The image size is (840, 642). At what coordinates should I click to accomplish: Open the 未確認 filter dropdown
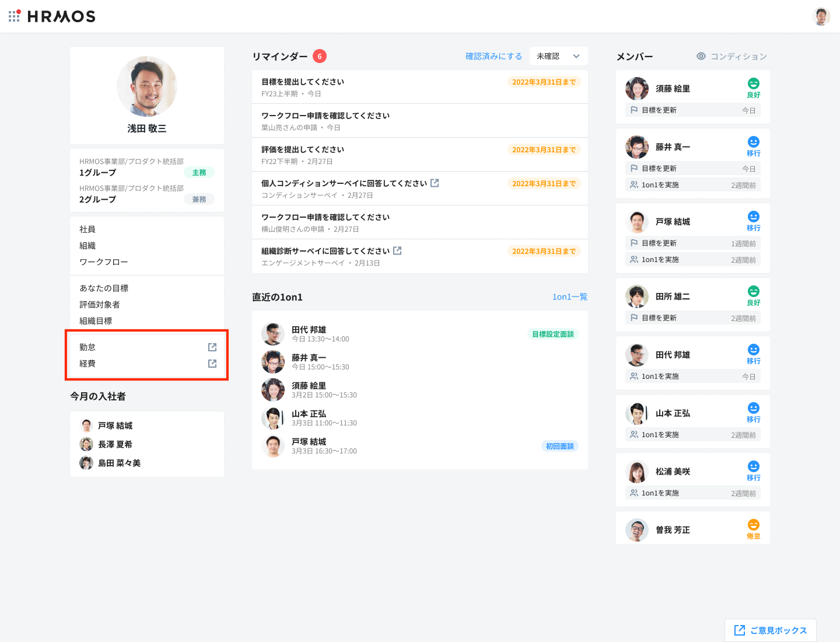[x=558, y=56]
